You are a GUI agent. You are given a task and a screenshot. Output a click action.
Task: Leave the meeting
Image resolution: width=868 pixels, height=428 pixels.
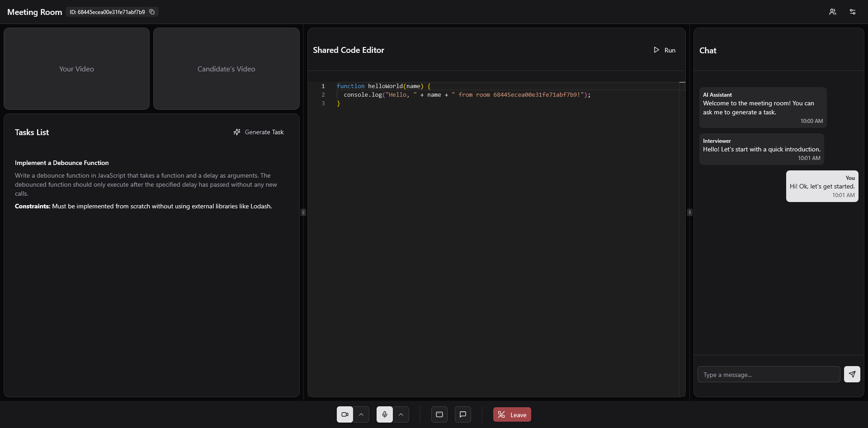pyautogui.click(x=512, y=414)
